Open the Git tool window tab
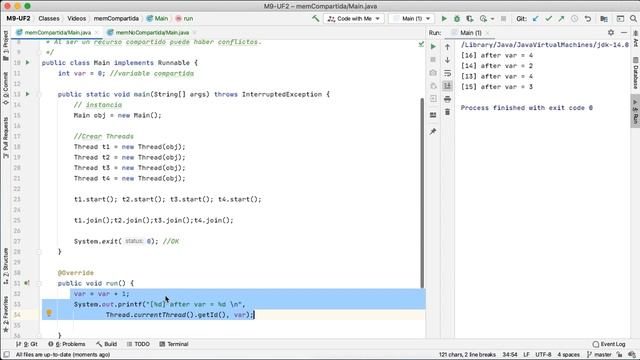Viewport: 640px width, 360px height. click(x=27, y=344)
